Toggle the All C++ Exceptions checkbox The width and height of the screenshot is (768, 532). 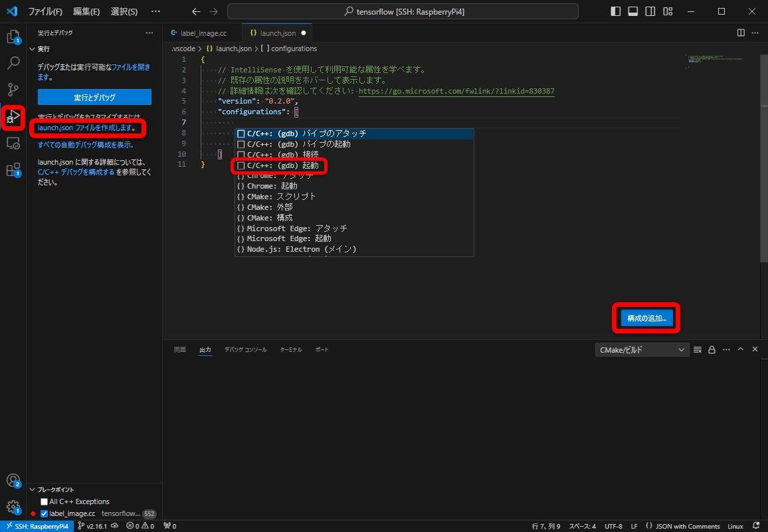click(x=44, y=501)
